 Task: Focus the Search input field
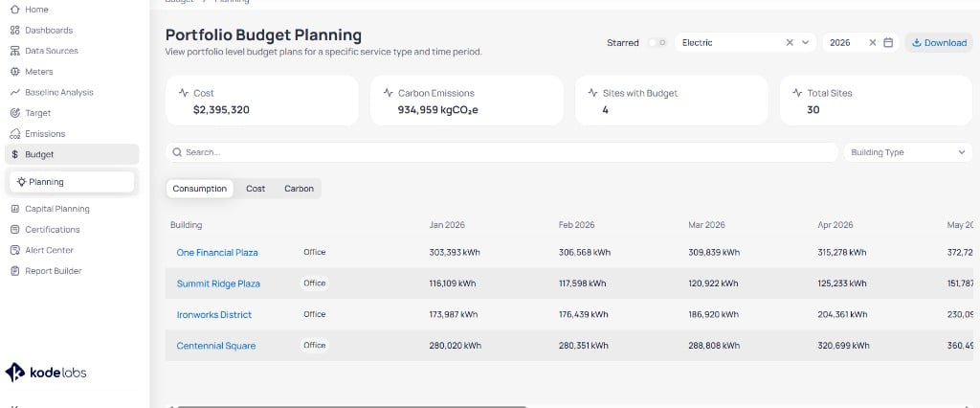tap(501, 152)
